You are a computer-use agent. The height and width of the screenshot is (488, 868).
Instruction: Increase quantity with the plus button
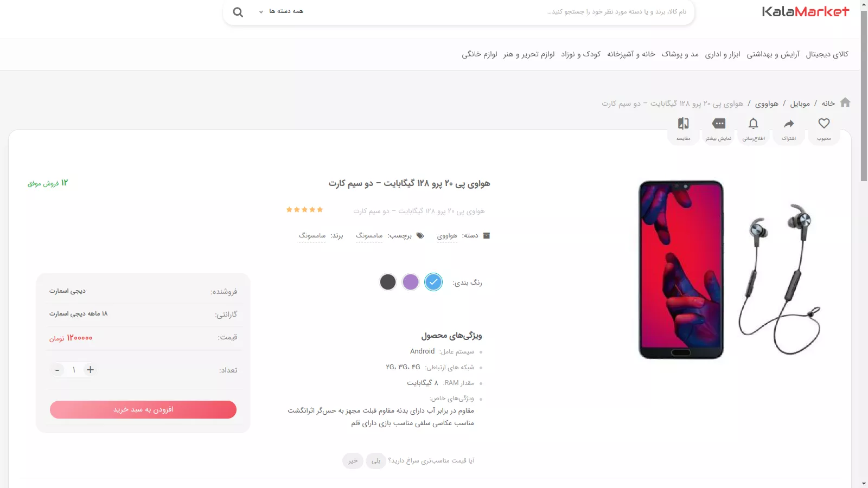click(91, 370)
